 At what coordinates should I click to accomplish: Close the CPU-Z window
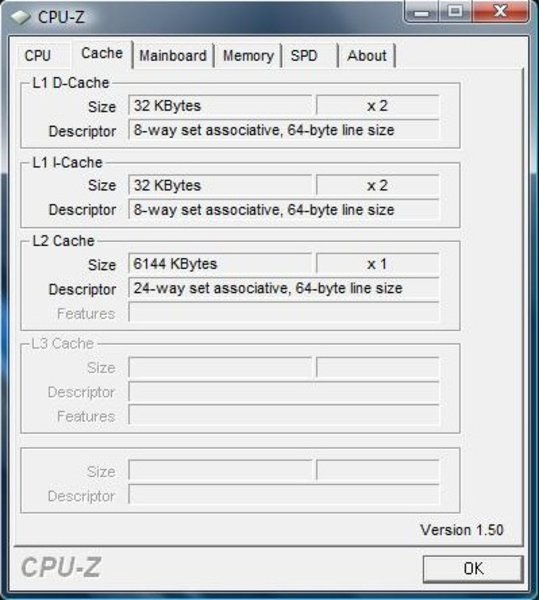[500, 11]
